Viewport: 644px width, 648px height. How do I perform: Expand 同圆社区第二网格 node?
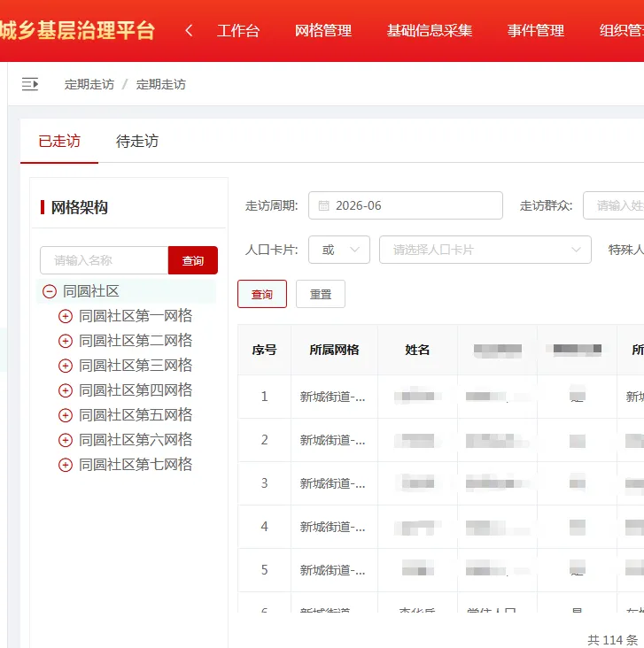point(66,341)
